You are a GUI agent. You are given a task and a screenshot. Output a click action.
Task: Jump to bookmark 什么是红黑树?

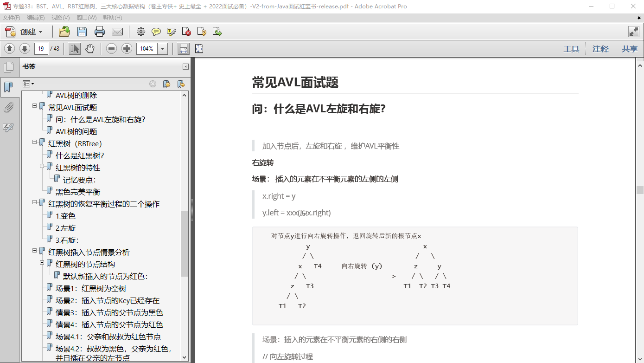pos(80,156)
